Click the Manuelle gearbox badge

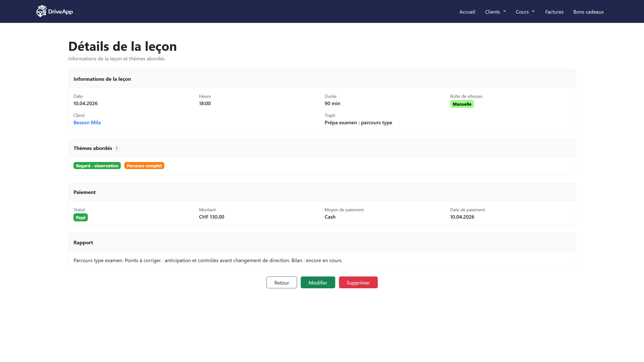tap(462, 104)
